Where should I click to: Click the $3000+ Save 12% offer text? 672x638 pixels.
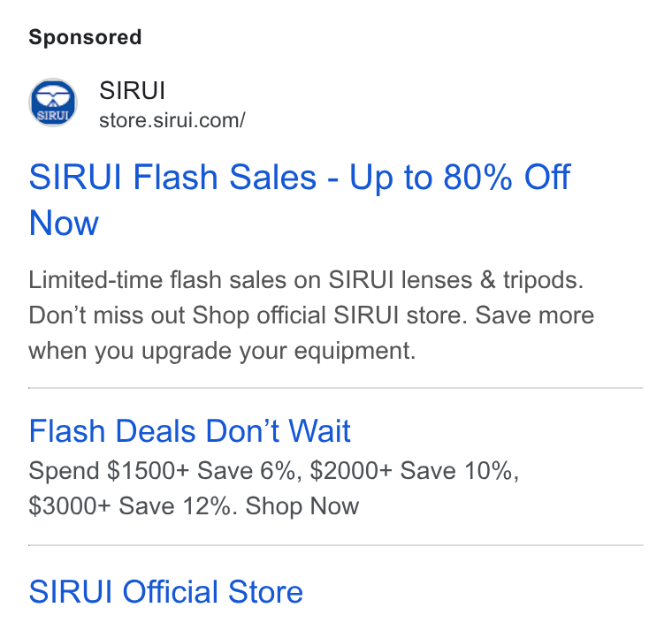coord(133,506)
